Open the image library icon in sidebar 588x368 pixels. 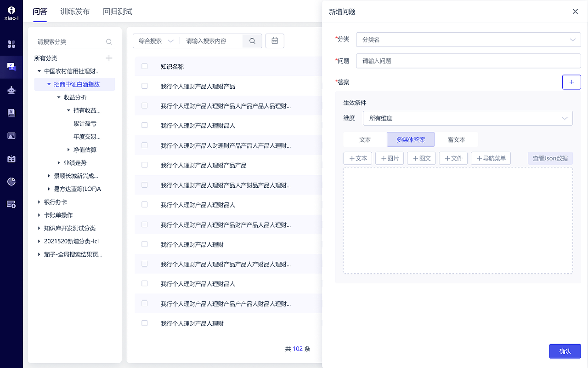click(11, 136)
